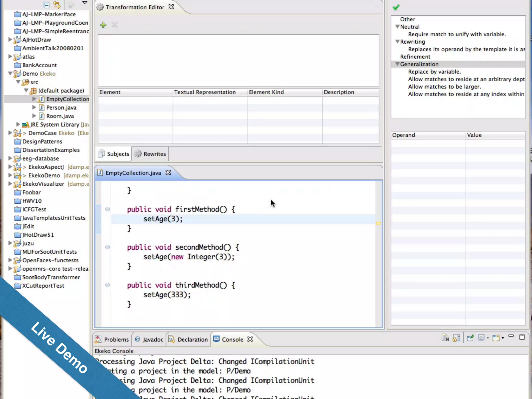Switch to the Rewrites tab

150,154
